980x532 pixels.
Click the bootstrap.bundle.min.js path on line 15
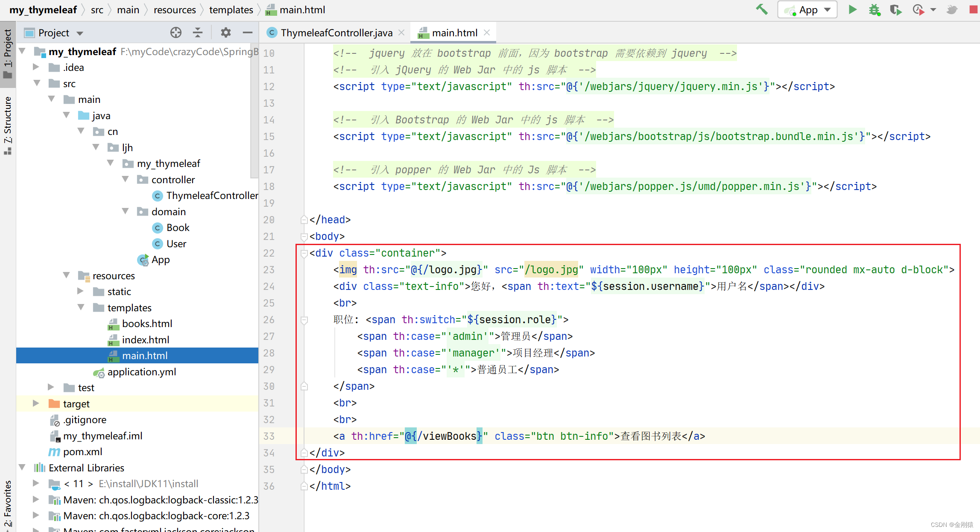pyautogui.click(x=715, y=136)
